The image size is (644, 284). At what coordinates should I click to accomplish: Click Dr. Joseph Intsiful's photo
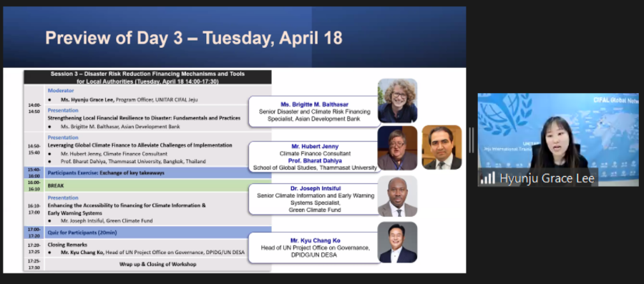pyautogui.click(x=398, y=196)
